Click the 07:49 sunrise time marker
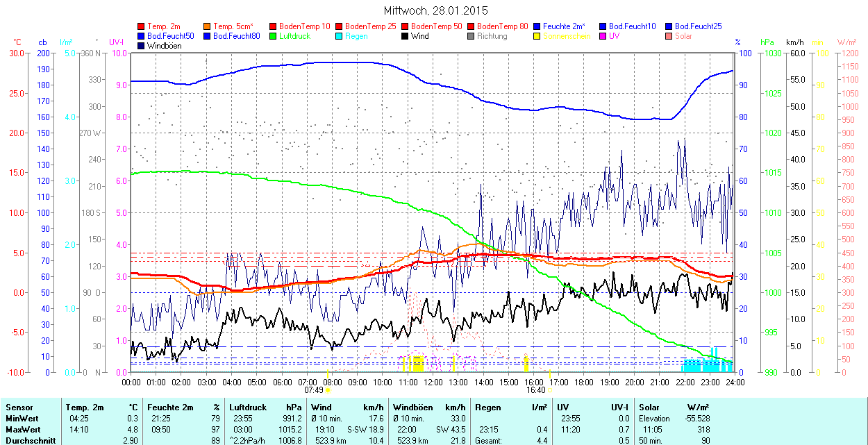 pyautogui.click(x=314, y=390)
